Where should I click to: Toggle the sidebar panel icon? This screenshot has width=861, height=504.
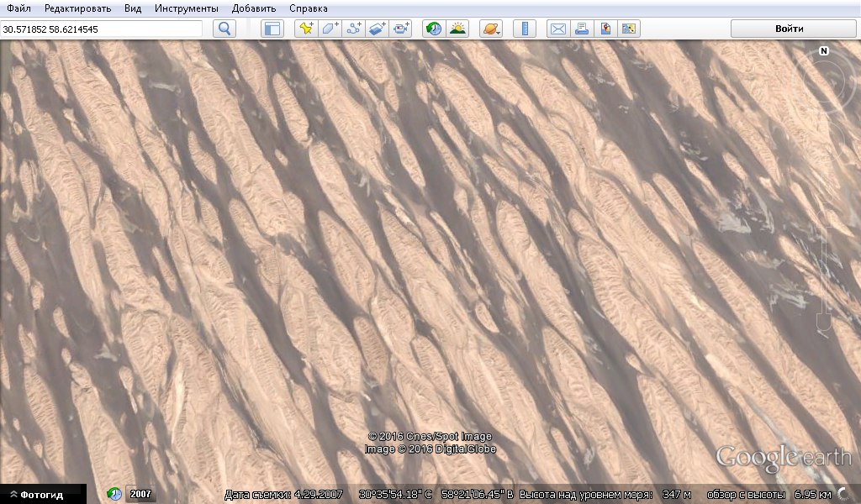click(x=272, y=29)
